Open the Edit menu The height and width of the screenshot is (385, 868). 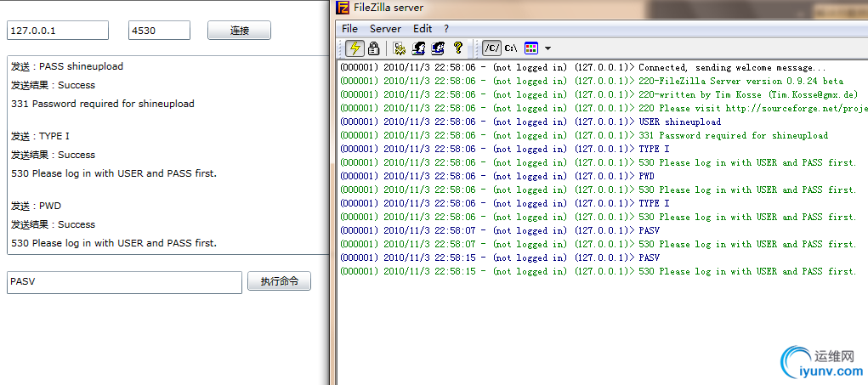[x=423, y=29]
